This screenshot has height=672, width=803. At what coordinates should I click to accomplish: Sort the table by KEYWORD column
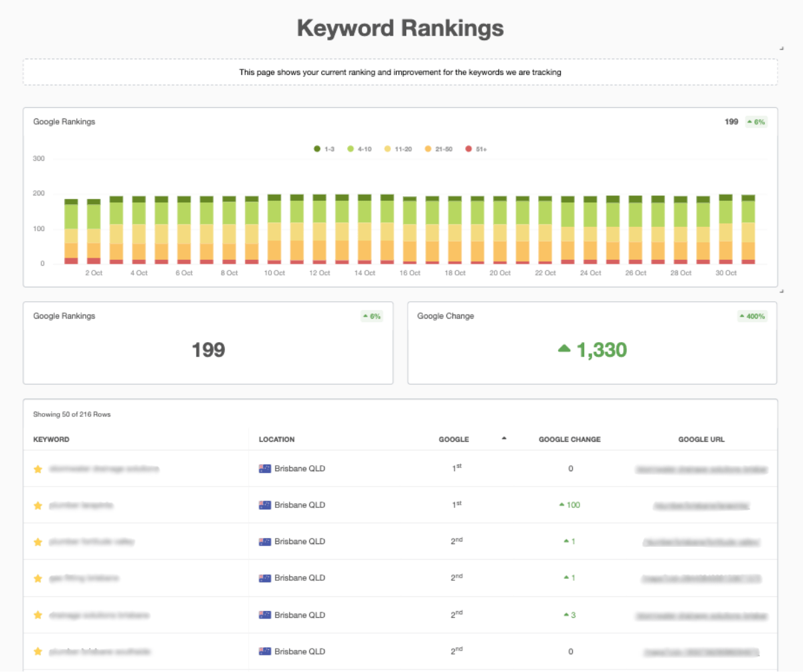52,439
